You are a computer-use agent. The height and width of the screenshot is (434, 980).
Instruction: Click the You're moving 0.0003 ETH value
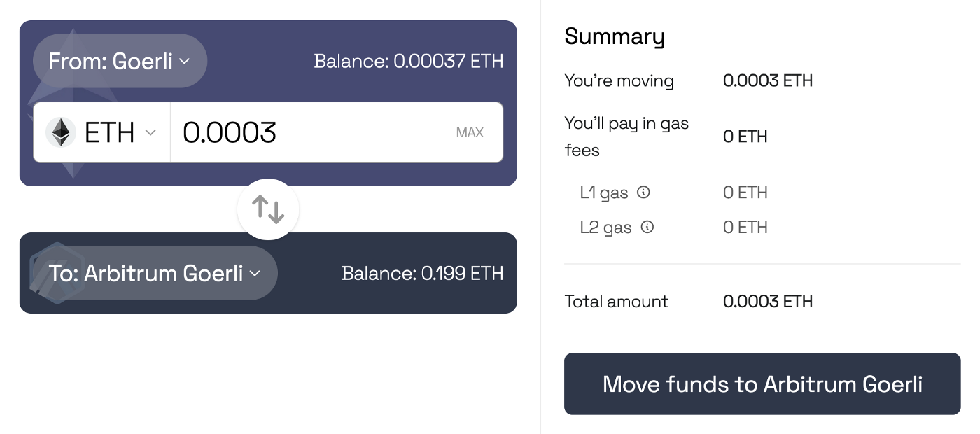point(768,80)
